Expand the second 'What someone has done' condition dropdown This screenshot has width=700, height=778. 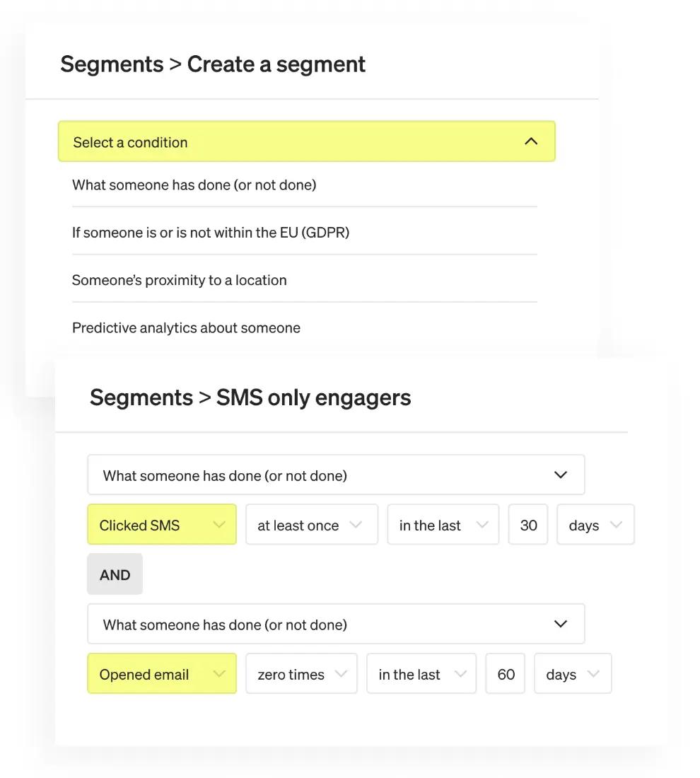(x=336, y=624)
